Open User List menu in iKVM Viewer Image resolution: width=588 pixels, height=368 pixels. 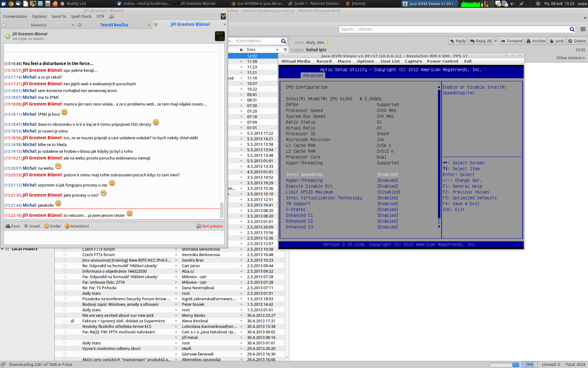(390, 61)
